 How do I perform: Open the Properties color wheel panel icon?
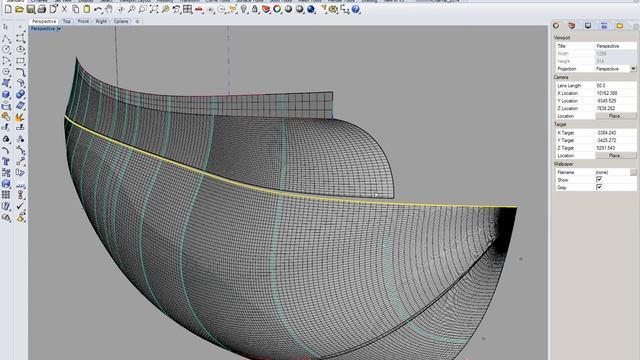coord(556,25)
